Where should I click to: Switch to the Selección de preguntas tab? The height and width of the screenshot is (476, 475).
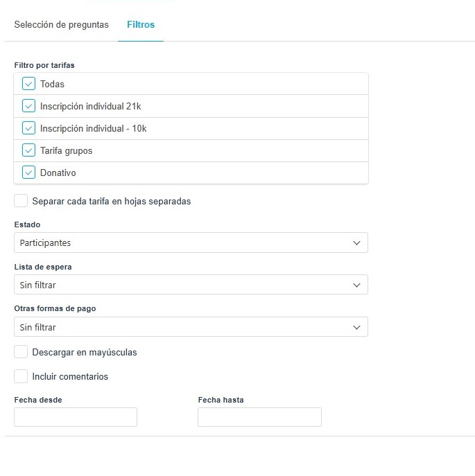61,25
